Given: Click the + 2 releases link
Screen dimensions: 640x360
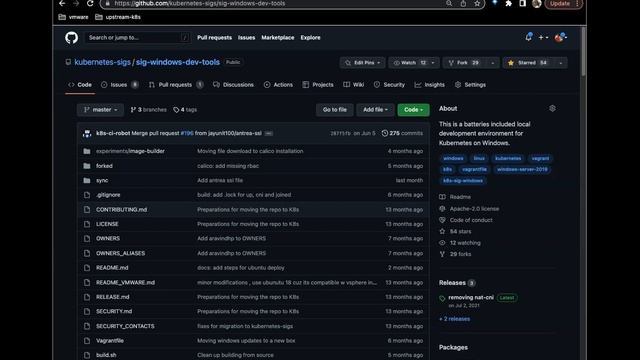Looking at the screenshot, I should click(454, 319).
